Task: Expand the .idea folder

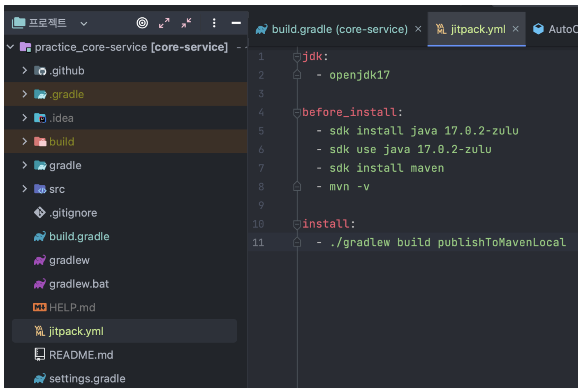Action: pos(25,118)
